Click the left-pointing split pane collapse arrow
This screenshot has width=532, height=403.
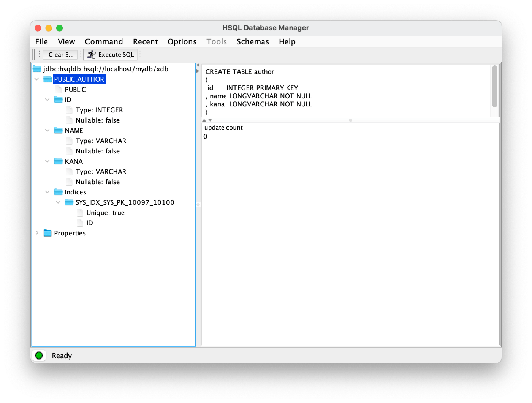coord(198,65)
